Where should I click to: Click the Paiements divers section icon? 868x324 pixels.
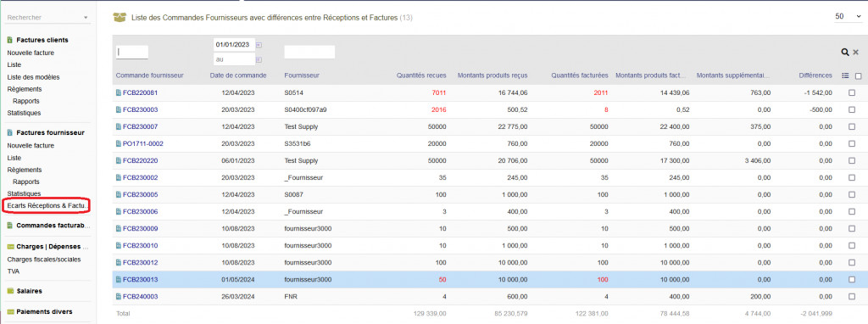pyautogui.click(x=10, y=312)
